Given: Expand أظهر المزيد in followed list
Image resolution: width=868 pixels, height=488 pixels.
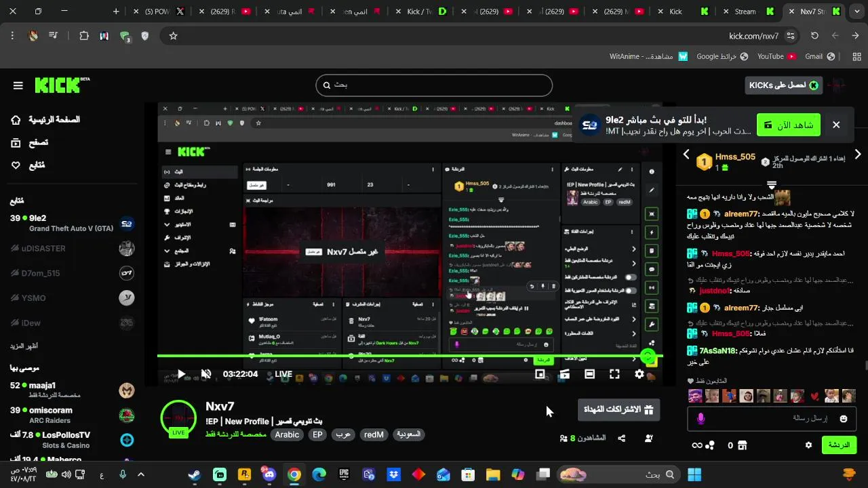Looking at the screenshot, I should pos(24,346).
